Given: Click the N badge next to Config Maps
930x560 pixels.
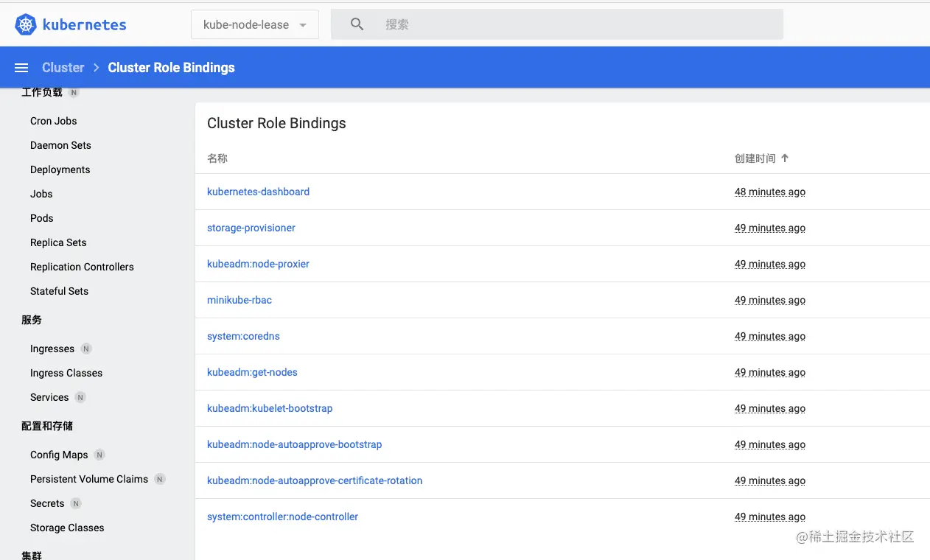Looking at the screenshot, I should 99,455.
